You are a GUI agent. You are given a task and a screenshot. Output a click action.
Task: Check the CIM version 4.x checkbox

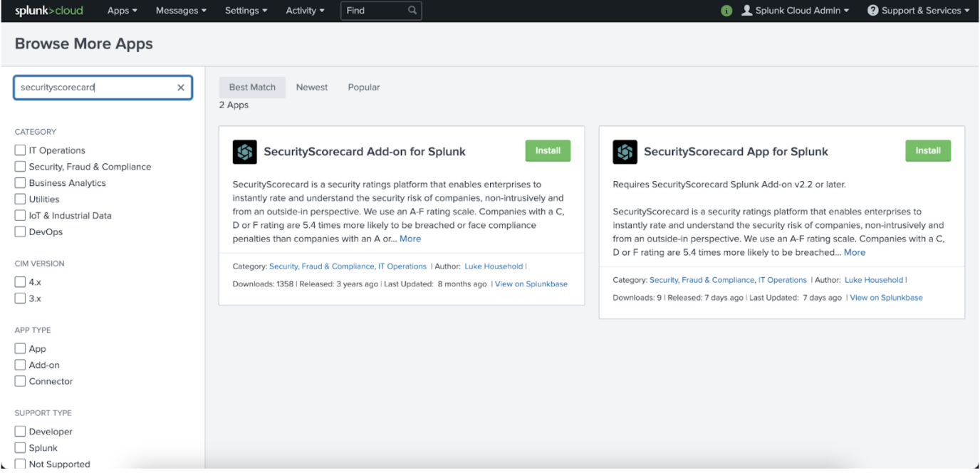(20, 282)
